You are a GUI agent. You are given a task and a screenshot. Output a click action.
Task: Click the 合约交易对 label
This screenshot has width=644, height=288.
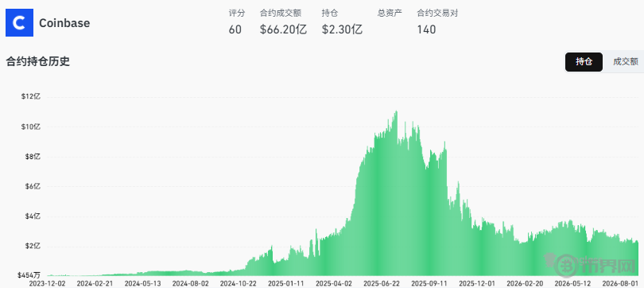[437, 13]
